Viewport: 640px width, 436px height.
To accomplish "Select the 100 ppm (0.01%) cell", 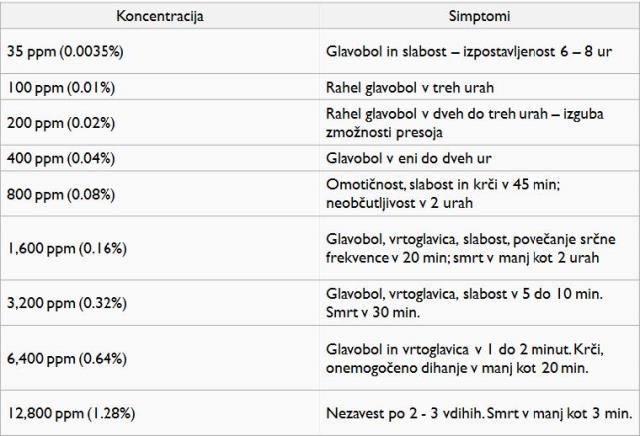I will [160, 87].
